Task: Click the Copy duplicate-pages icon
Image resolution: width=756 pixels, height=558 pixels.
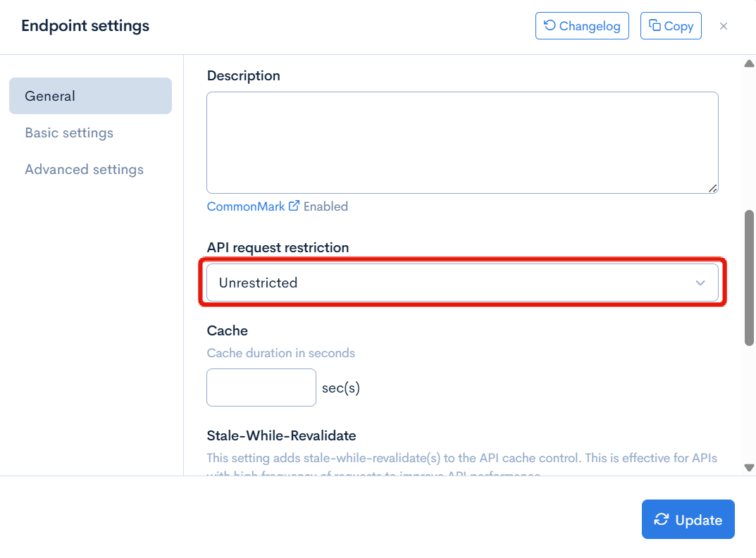Action: pos(655,26)
